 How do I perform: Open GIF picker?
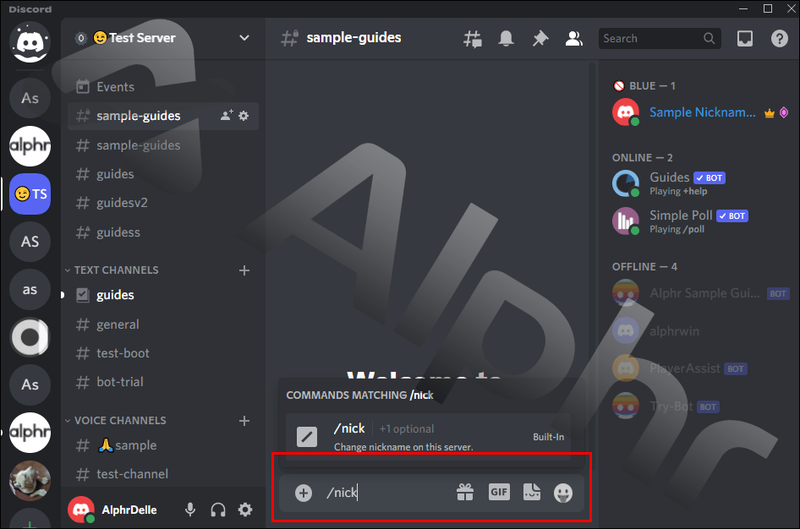point(499,492)
